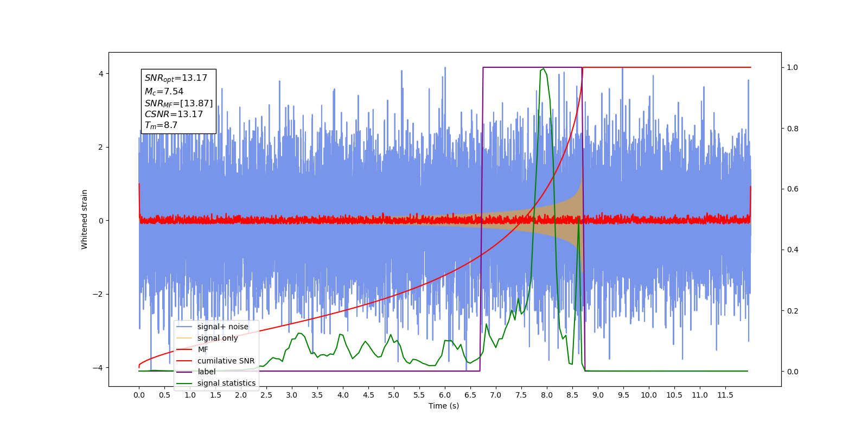The width and height of the screenshot is (868, 434).
Task: Click the right y-axis tick label 1.0
Action: (x=793, y=67)
